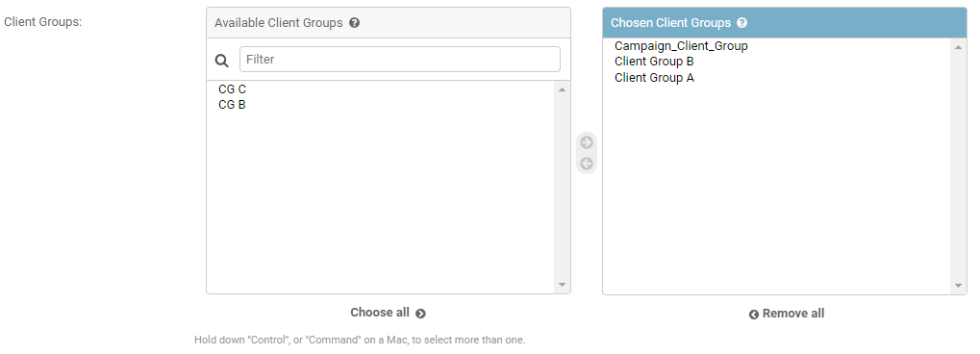Click down arrow of chosen groups scrollbar

coord(958,285)
